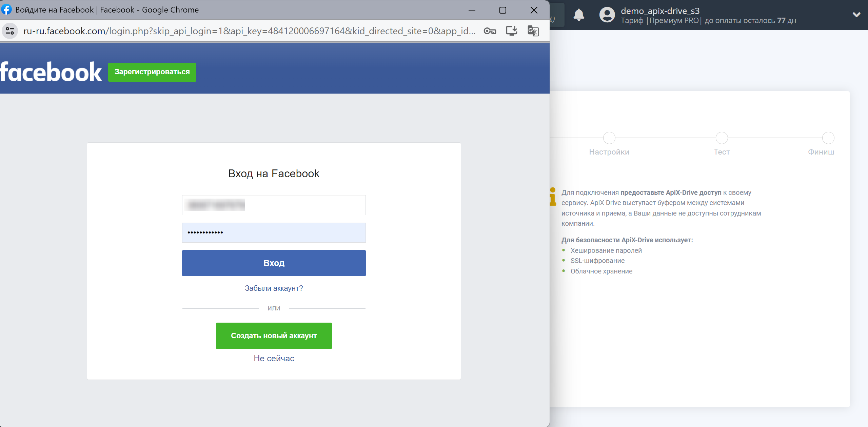Click the SSL-шифрование list item
868x427 pixels.
[597, 261]
